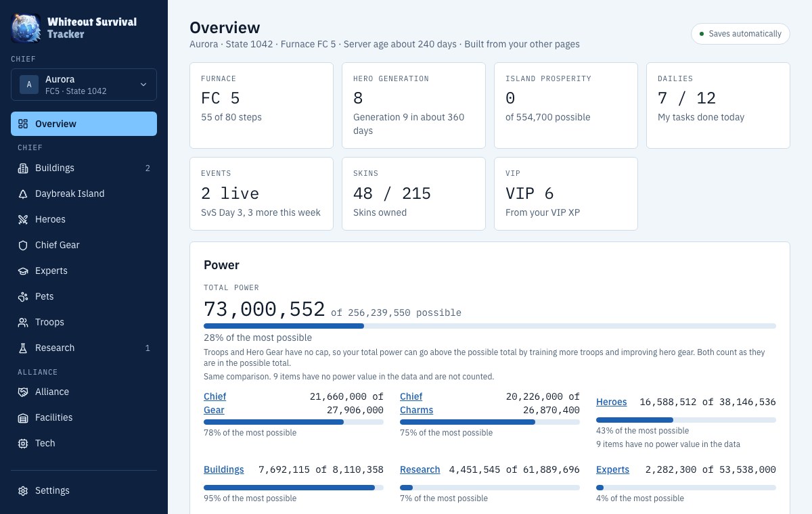Open Settings from the sidebar

(x=84, y=490)
